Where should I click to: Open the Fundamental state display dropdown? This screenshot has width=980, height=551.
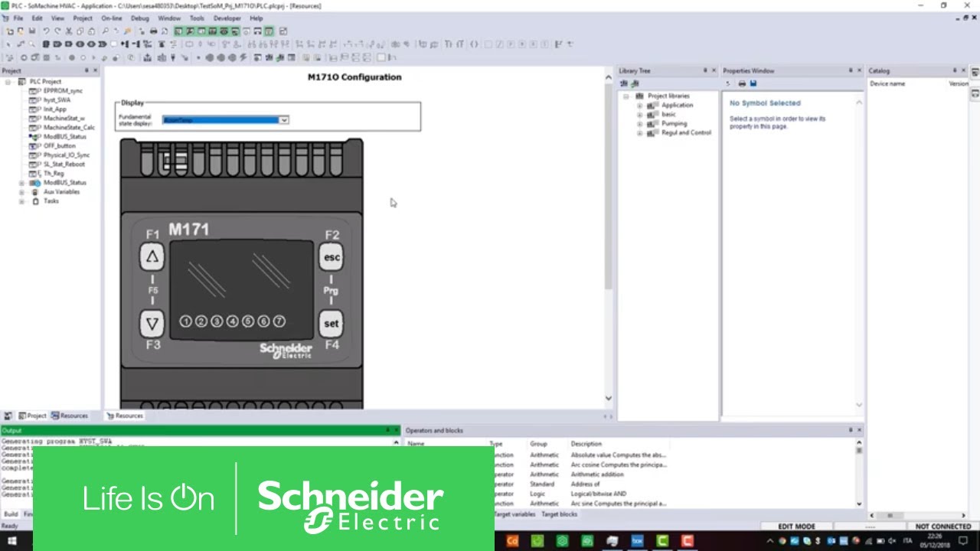[x=284, y=120]
